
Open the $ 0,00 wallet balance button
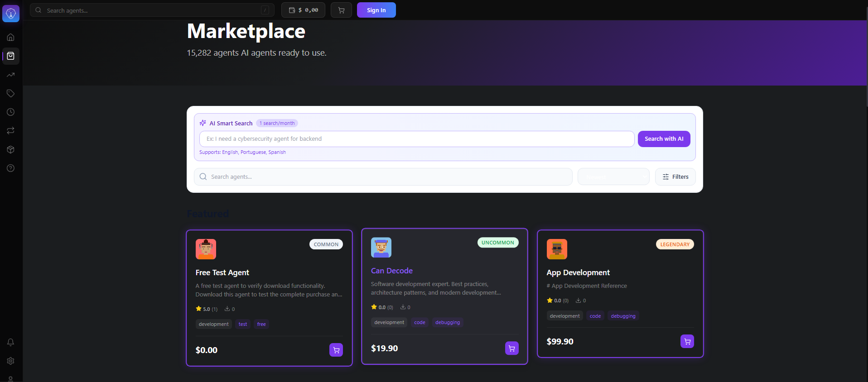(x=303, y=10)
